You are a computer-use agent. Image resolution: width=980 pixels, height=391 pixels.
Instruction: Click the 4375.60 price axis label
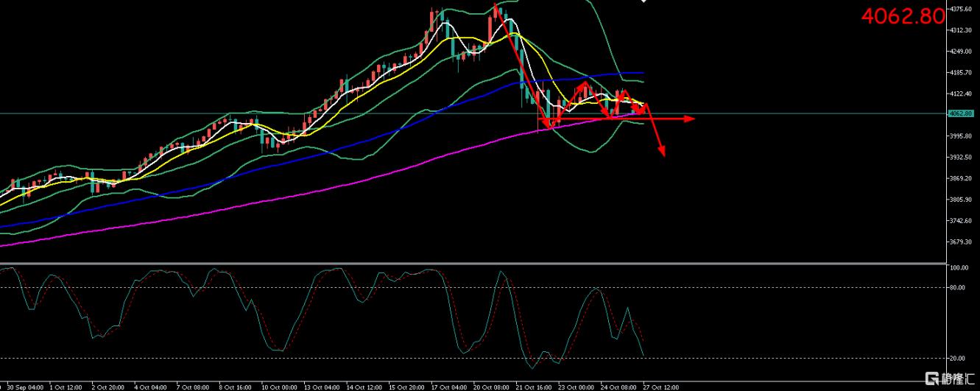(x=960, y=10)
